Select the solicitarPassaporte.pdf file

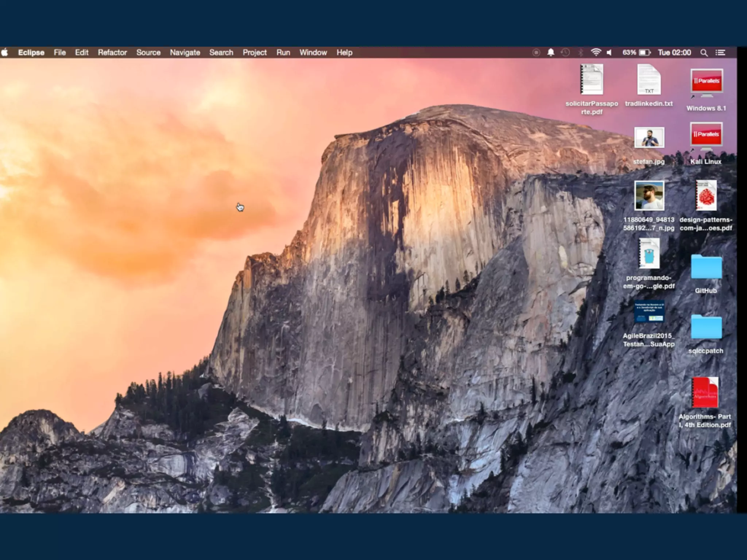pyautogui.click(x=592, y=79)
